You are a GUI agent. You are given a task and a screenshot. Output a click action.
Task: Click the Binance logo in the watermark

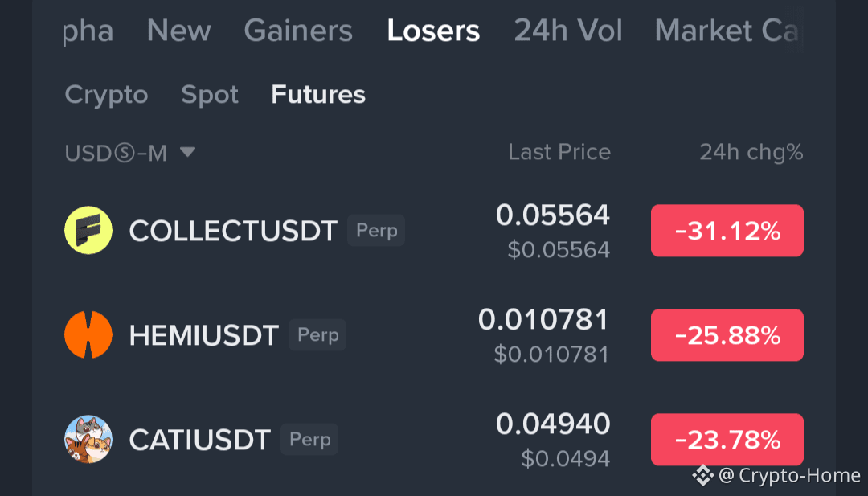(x=703, y=476)
